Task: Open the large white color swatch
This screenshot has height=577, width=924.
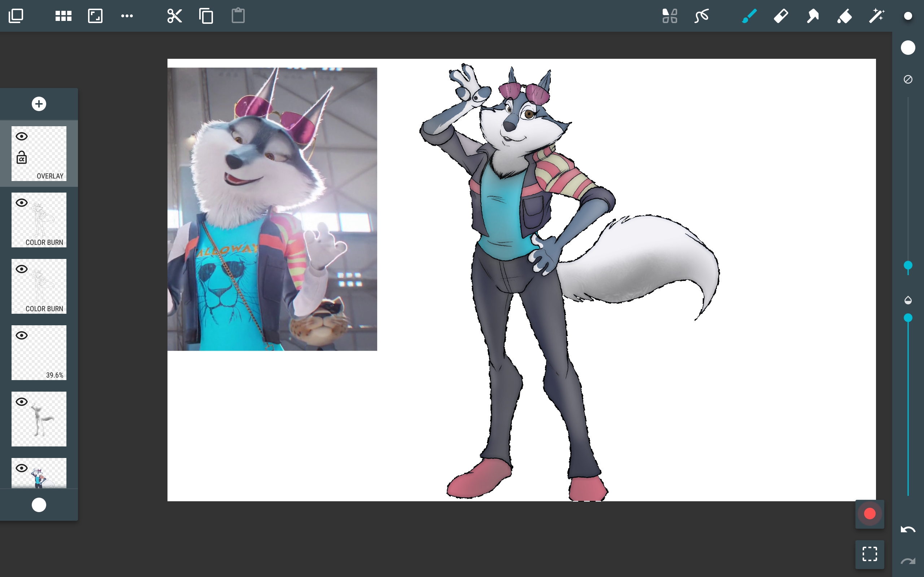Action: (x=908, y=48)
